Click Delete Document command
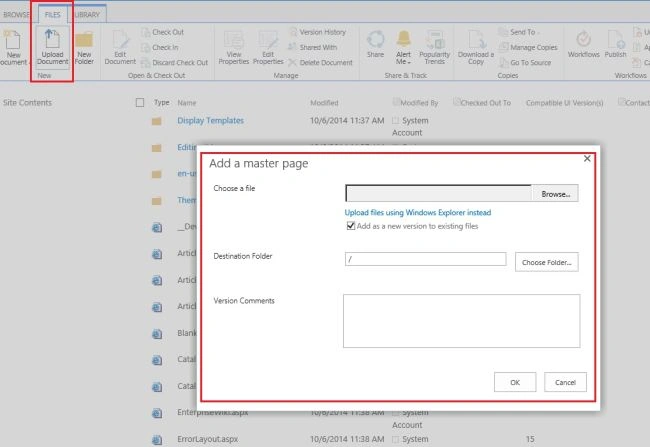The image size is (650, 447). 320,63
